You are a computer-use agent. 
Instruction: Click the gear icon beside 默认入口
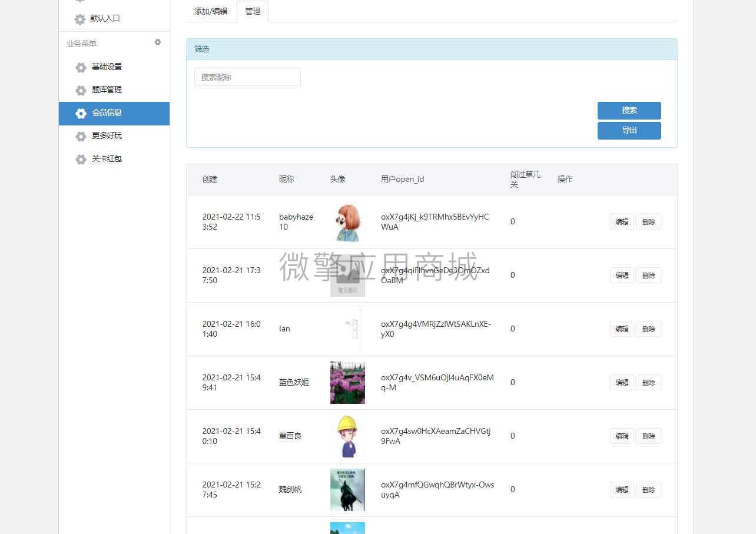pyautogui.click(x=80, y=19)
